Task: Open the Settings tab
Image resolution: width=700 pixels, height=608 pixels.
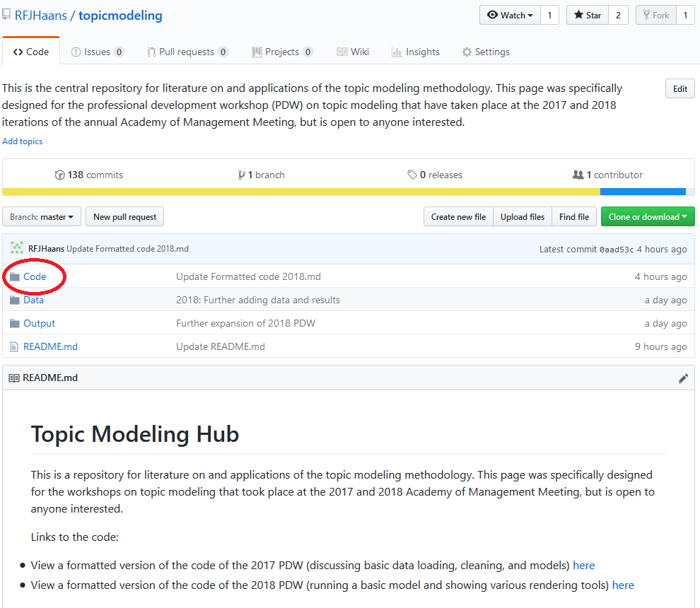Action: (486, 52)
